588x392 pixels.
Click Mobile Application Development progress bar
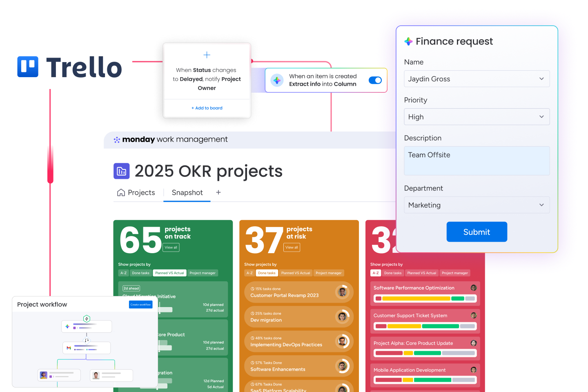tap(425, 380)
